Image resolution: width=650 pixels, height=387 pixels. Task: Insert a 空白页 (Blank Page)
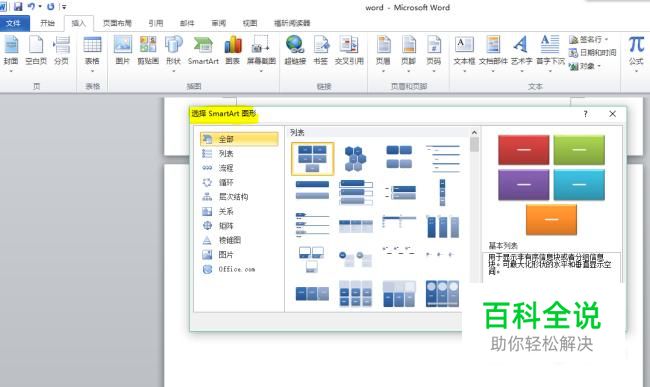(36, 51)
